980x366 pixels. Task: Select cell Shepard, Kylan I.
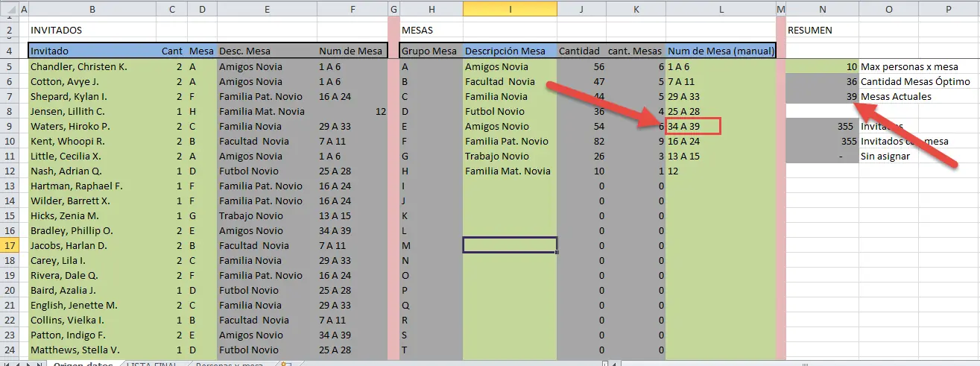tap(92, 96)
